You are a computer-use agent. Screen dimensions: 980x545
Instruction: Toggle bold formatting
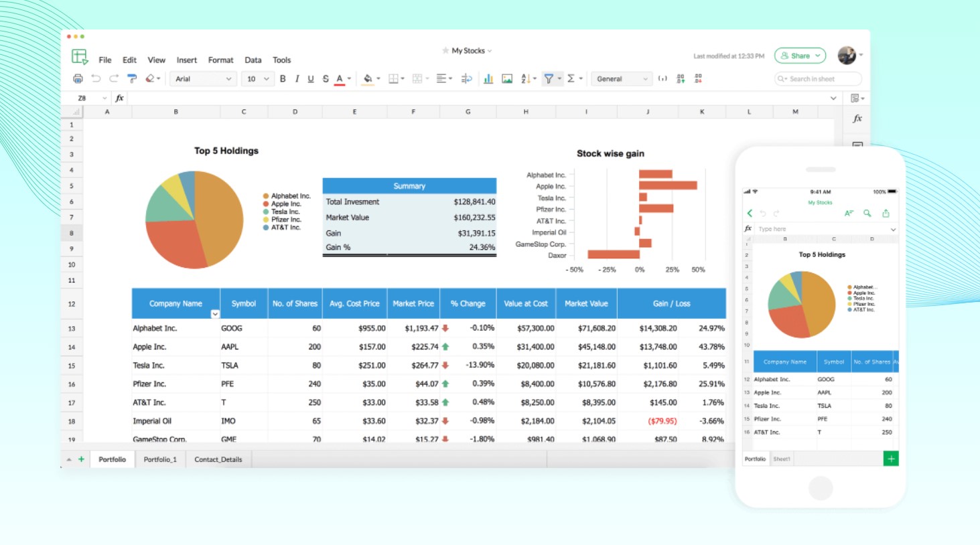point(283,79)
